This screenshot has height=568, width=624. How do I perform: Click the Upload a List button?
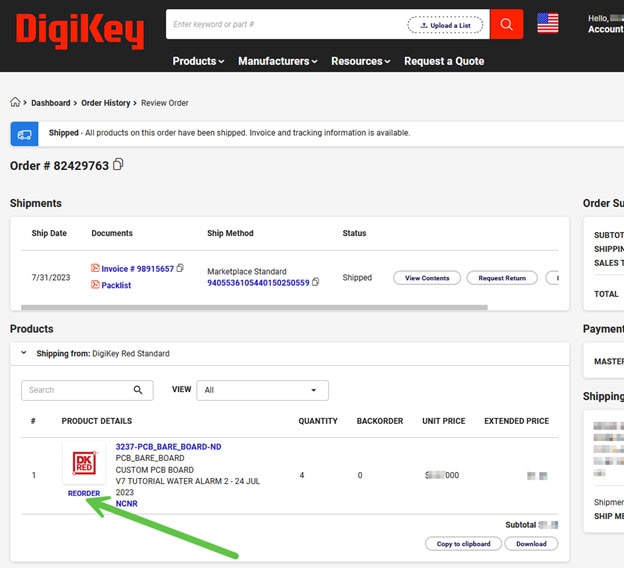pos(445,25)
